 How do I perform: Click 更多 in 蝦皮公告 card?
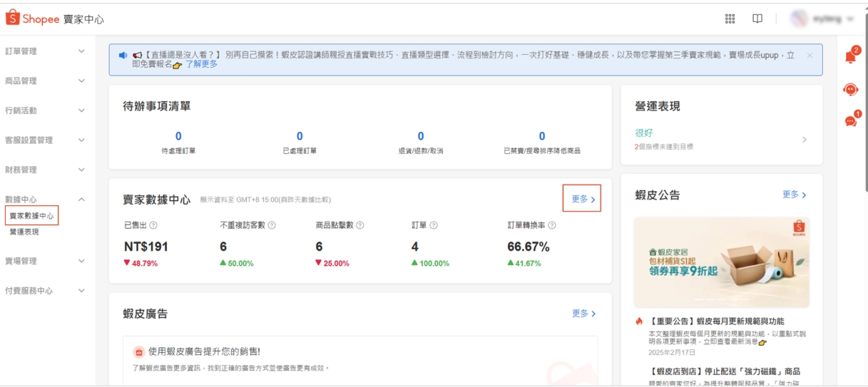pos(795,195)
